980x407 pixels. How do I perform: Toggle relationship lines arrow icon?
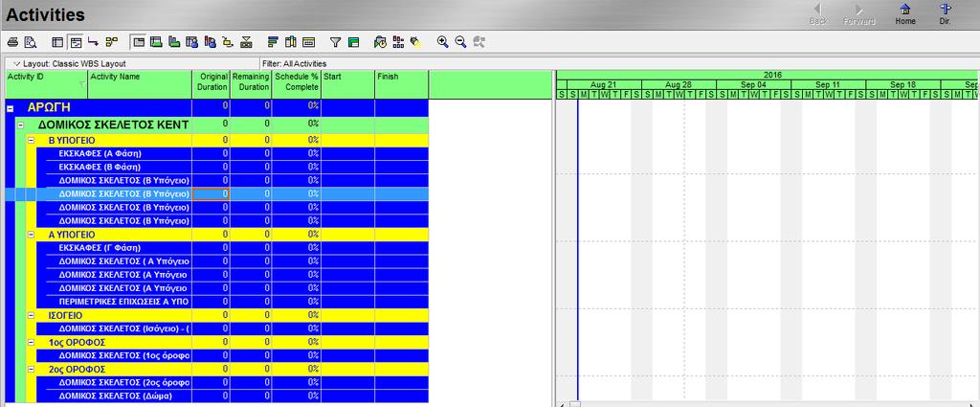click(x=94, y=42)
